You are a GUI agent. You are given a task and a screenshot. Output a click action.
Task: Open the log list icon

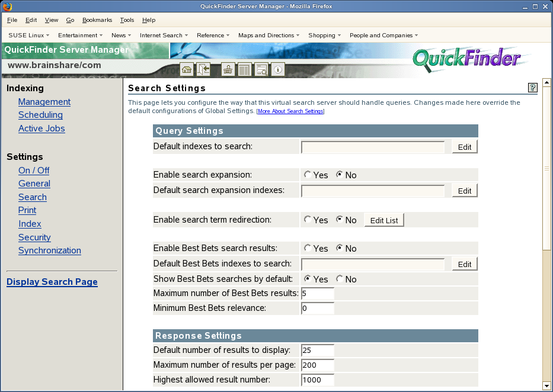pos(244,69)
